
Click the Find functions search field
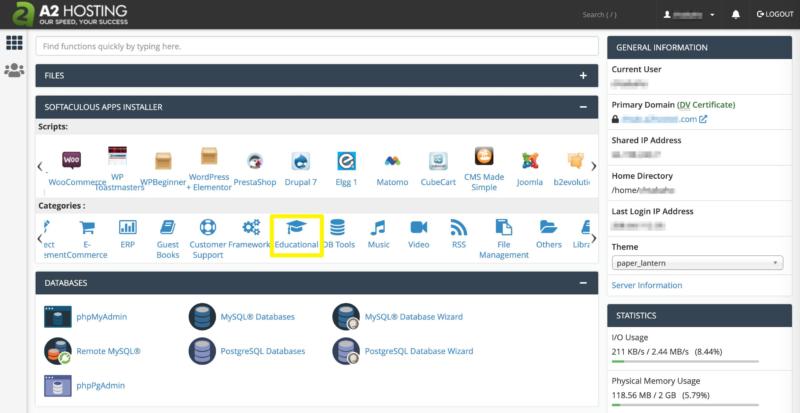coord(317,46)
